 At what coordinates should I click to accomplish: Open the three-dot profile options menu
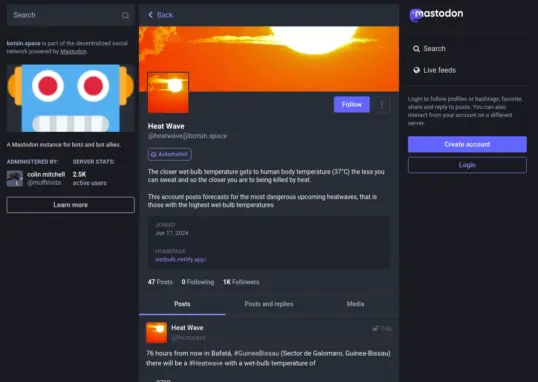382,104
